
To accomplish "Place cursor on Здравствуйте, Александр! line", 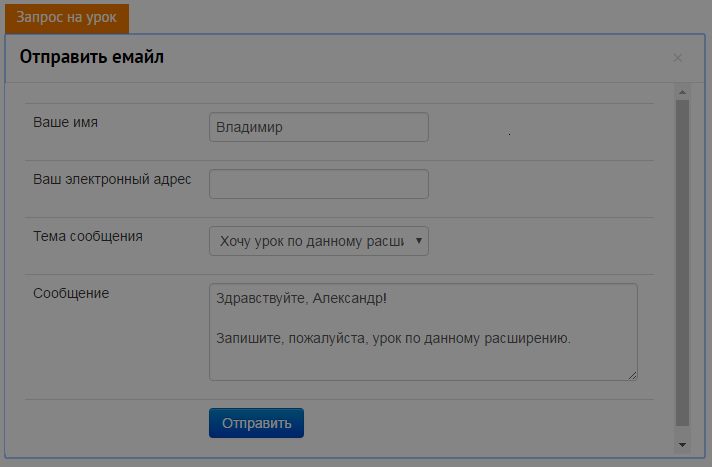I will [301, 298].
